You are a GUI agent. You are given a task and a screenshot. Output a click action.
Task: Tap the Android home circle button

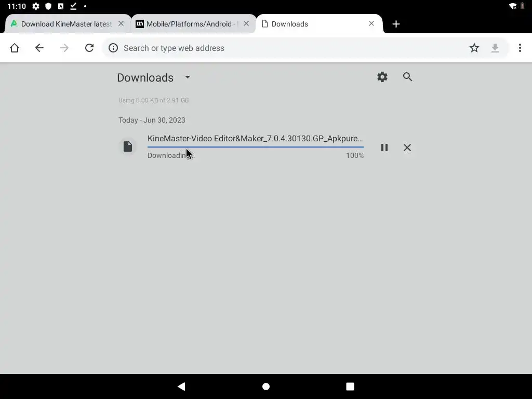(x=266, y=387)
